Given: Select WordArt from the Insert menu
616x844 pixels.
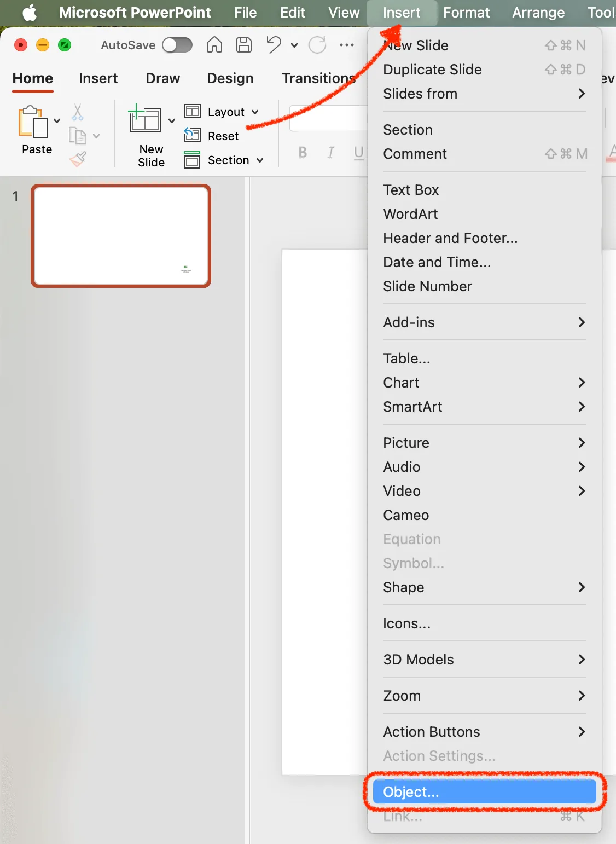Looking at the screenshot, I should coord(484,214).
